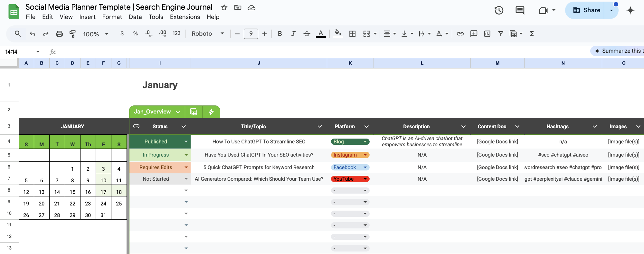Screen dimensions: 644x254
Task: Click the Merge cells icon
Action: pos(366,34)
